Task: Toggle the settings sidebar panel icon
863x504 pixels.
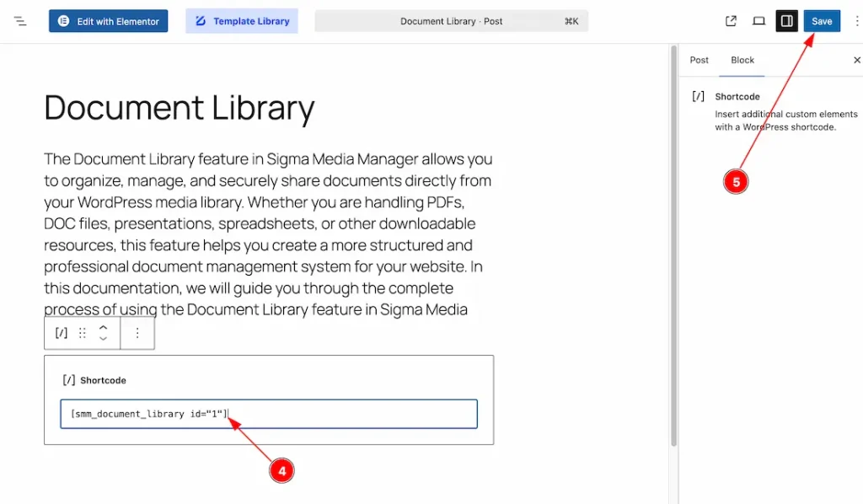Action: pyautogui.click(x=787, y=21)
